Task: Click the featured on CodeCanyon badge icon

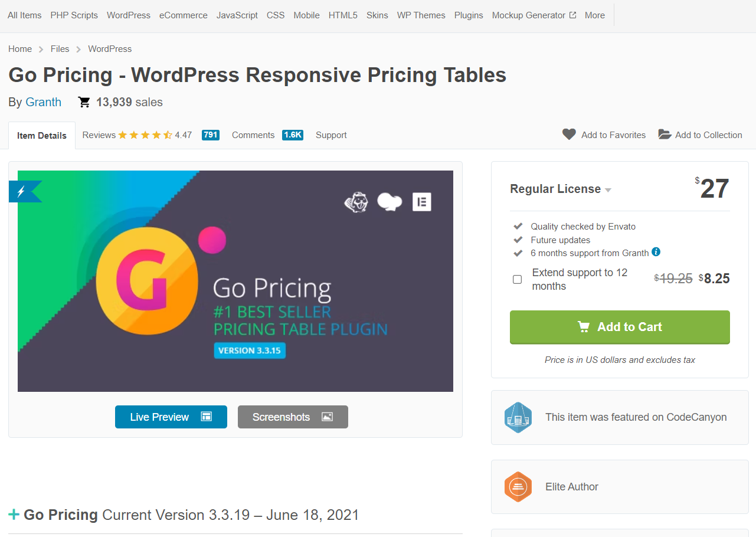Action: pos(518,417)
